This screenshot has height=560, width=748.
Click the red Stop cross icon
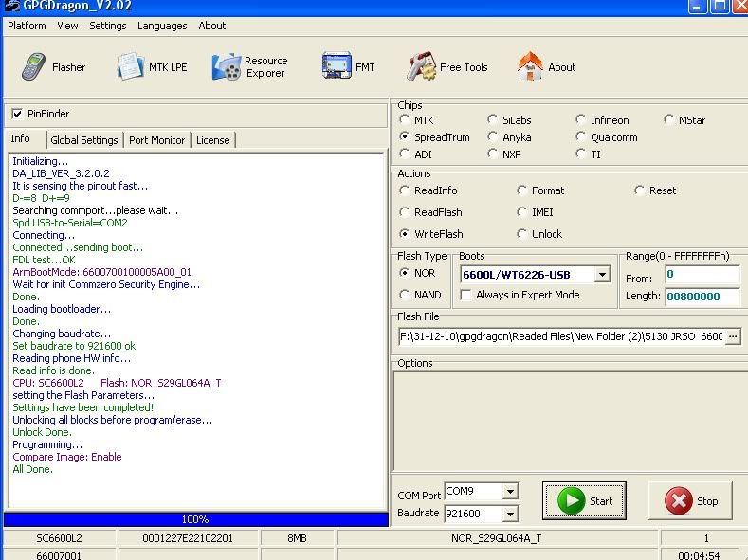[678, 501]
